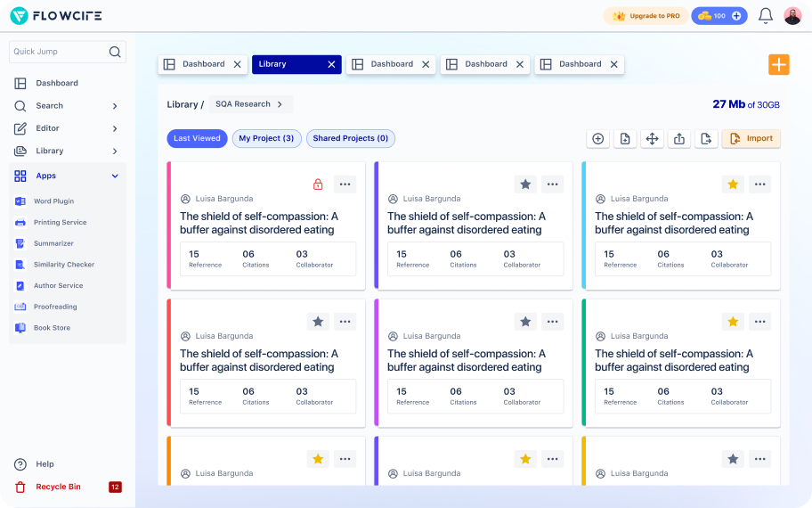Viewport: 812px width, 508px height.
Task: Star the first-row card with gray star
Action: click(x=525, y=184)
